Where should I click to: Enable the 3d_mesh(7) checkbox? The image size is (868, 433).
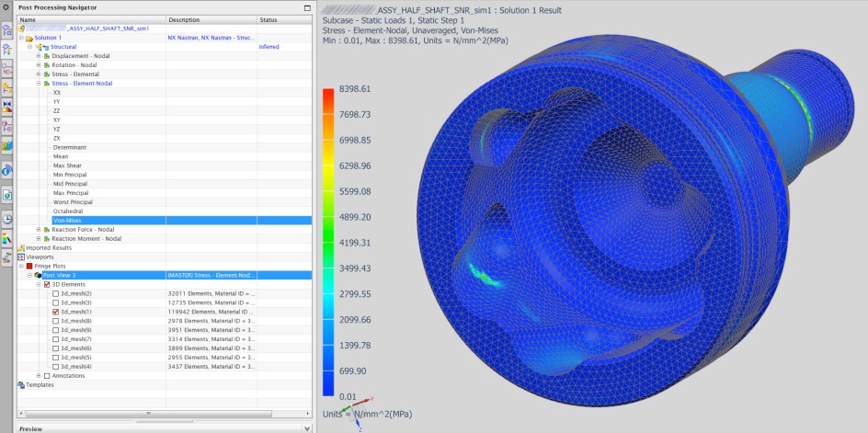point(55,339)
